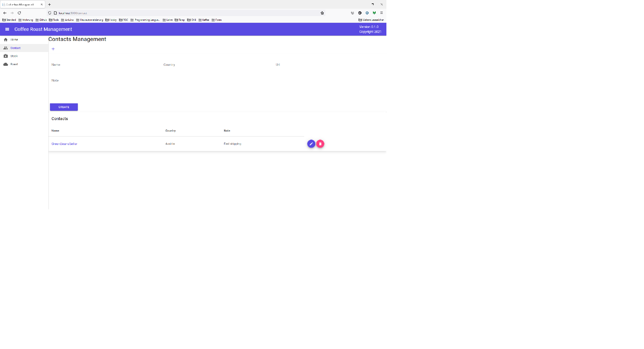Open the Contact sidebar item
This screenshot has height=349, width=644.
pos(24,48)
